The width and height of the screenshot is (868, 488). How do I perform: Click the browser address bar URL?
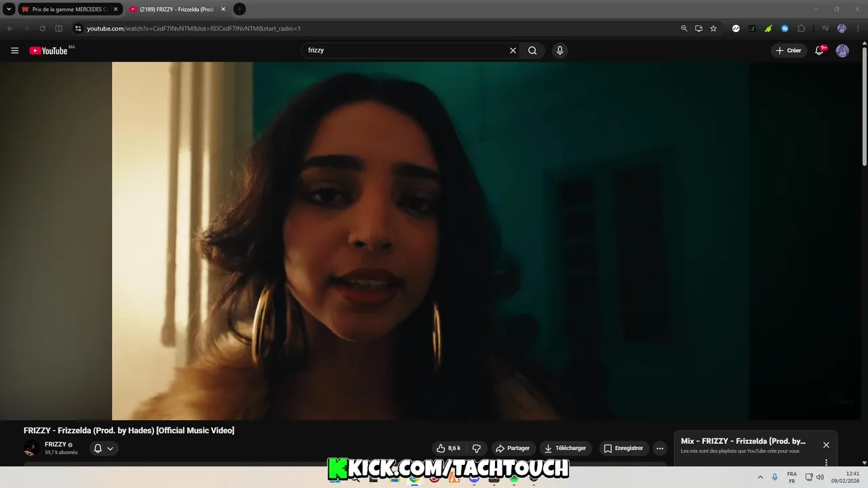[193, 28]
